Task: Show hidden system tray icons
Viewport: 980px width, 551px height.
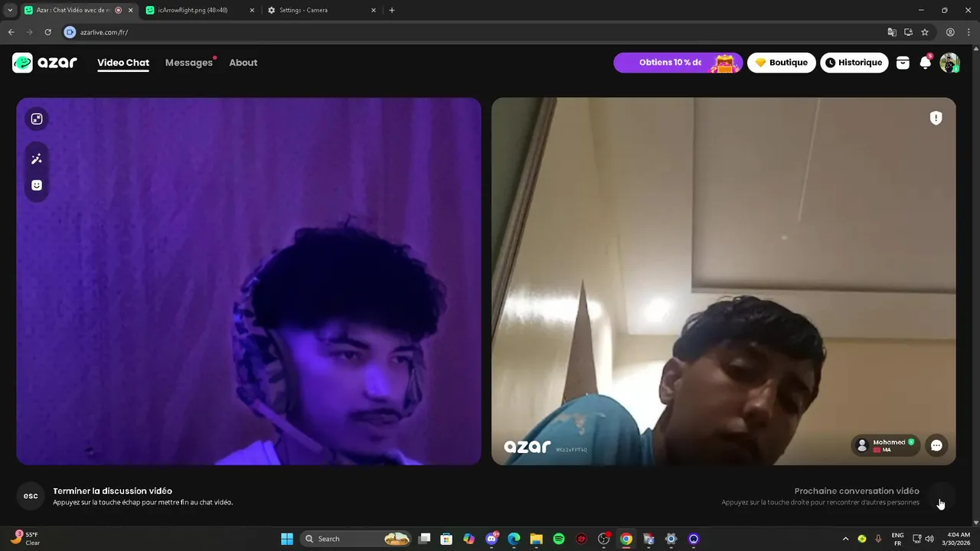Action: point(845,539)
